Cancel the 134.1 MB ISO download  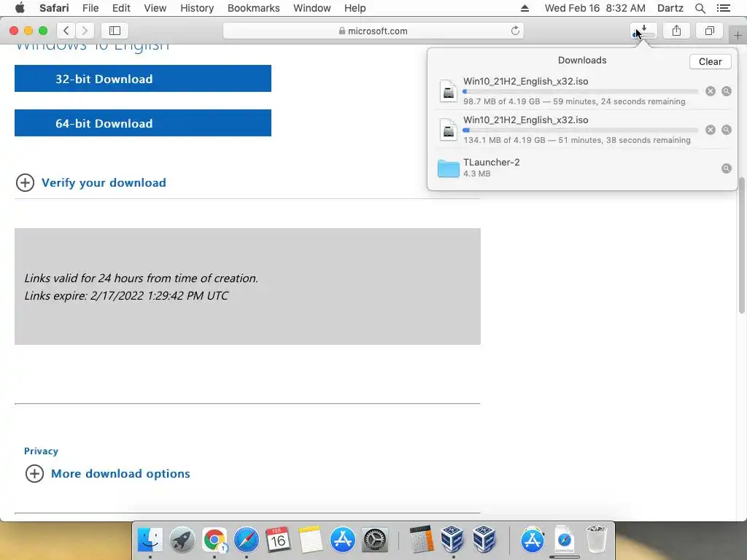711,130
